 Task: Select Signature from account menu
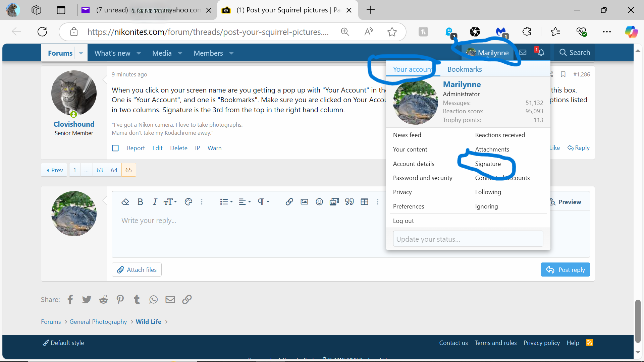[488, 164]
